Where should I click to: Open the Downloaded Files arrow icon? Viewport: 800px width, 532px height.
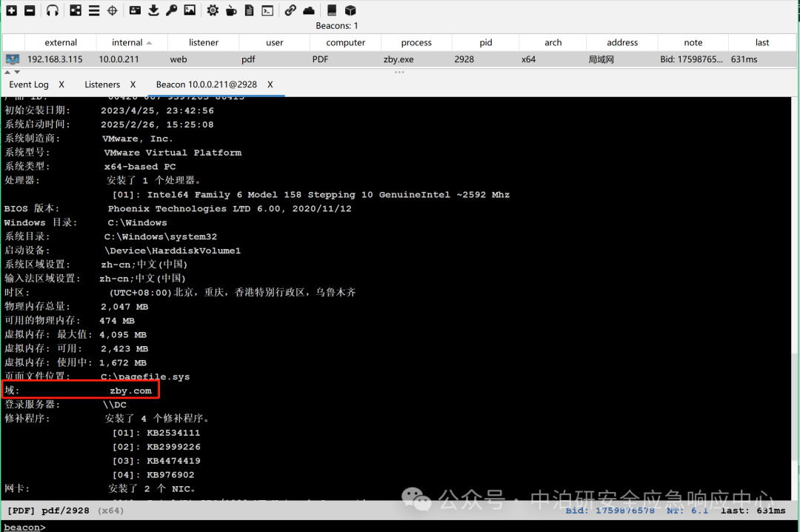pos(153,10)
